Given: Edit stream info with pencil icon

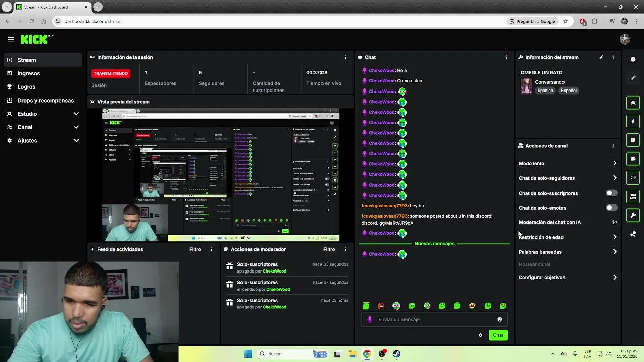Looking at the screenshot, I should coord(601,57).
